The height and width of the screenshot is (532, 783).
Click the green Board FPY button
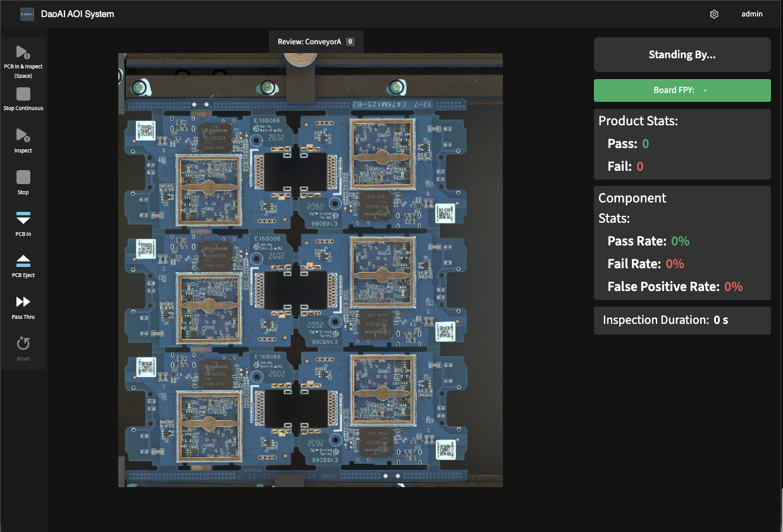pos(682,90)
